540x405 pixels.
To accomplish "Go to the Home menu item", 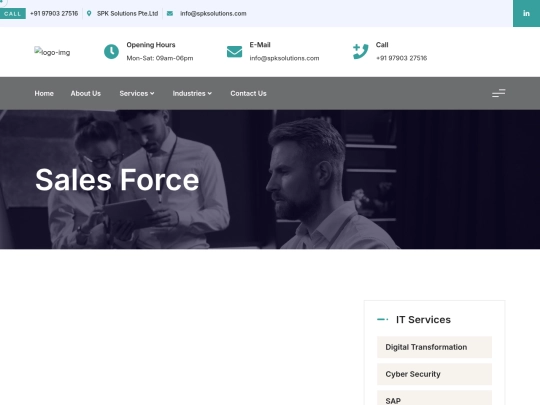I will [x=44, y=93].
